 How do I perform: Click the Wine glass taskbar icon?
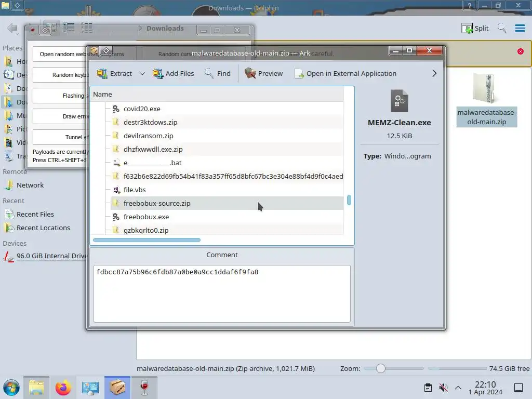(x=144, y=388)
